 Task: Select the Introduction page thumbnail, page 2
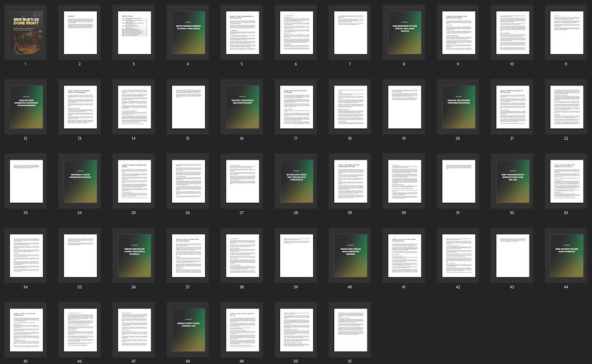(80, 33)
